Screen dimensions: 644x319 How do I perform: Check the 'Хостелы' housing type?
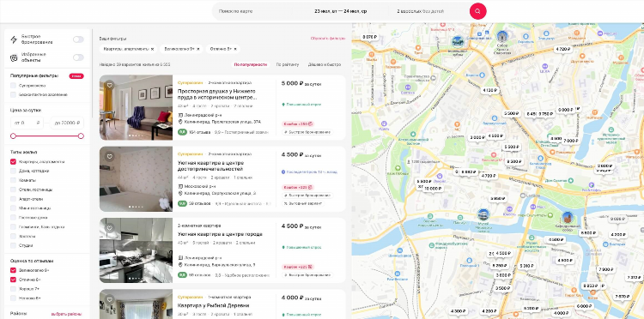pyautogui.click(x=13, y=236)
